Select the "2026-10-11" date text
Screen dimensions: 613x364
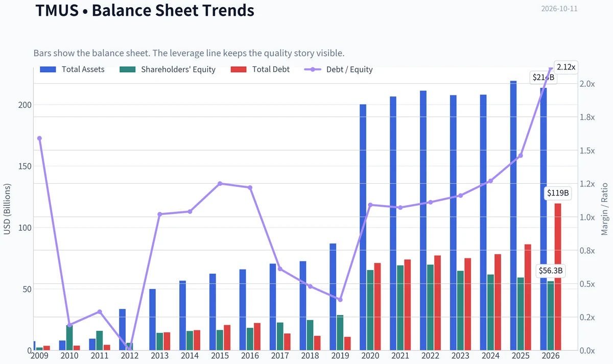coord(559,9)
